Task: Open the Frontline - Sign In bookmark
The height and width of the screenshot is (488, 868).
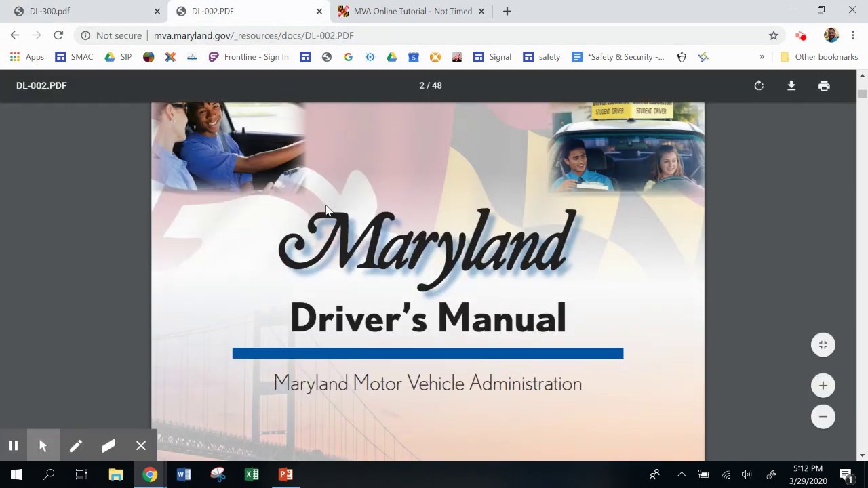Action: (249, 57)
